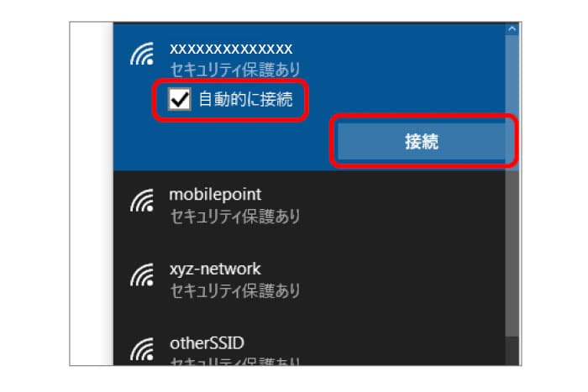The width and height of the screenshot is (588, 392).
Task: Select the mobilepoint network name
Action: click(215, 195)
